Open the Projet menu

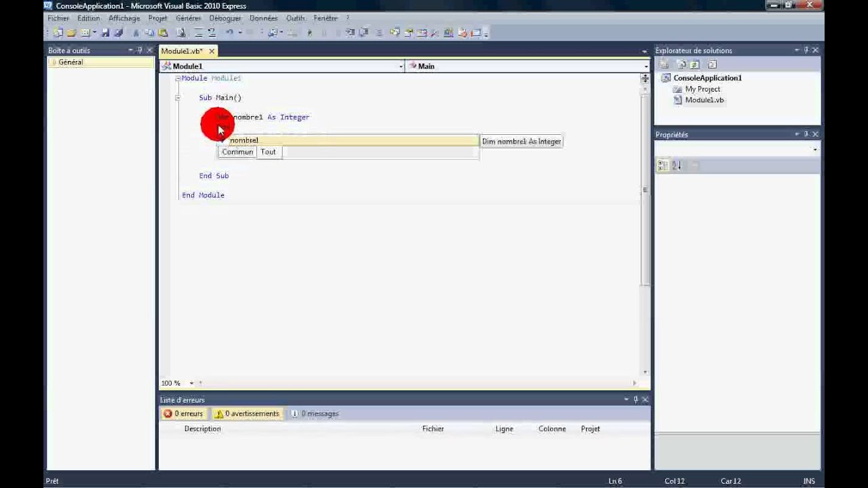click(157, 18)
